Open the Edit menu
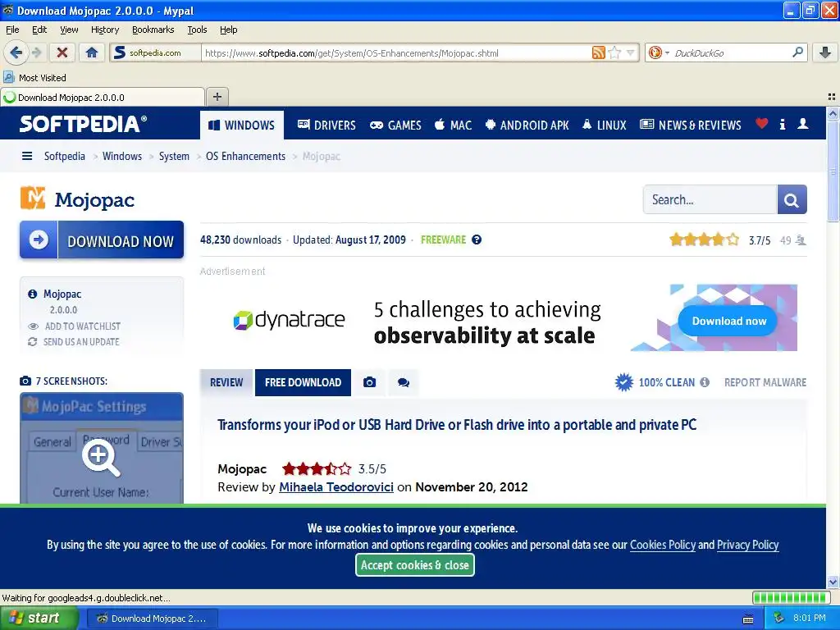Viewport: 840px width, 630px height. coord(39,30)
